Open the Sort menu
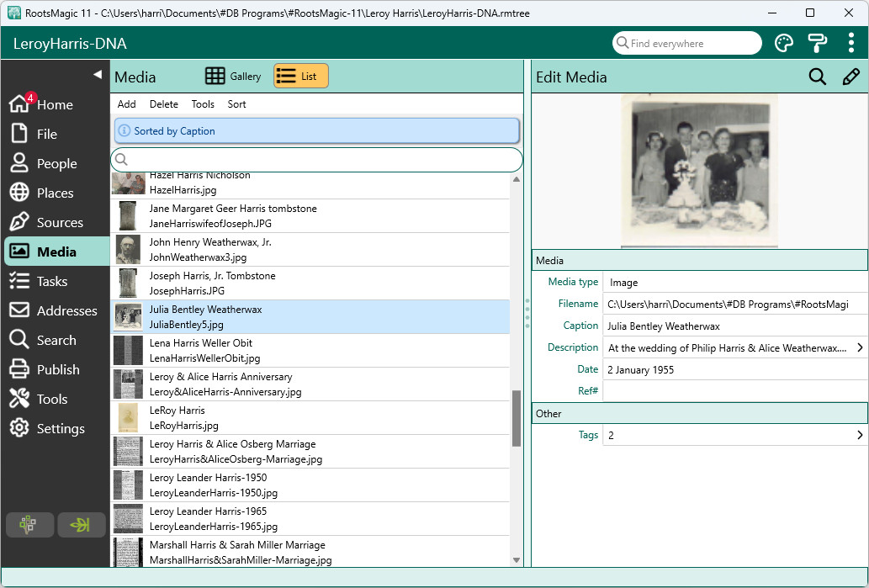Viewport: 869px width, 588px height. 236,103
